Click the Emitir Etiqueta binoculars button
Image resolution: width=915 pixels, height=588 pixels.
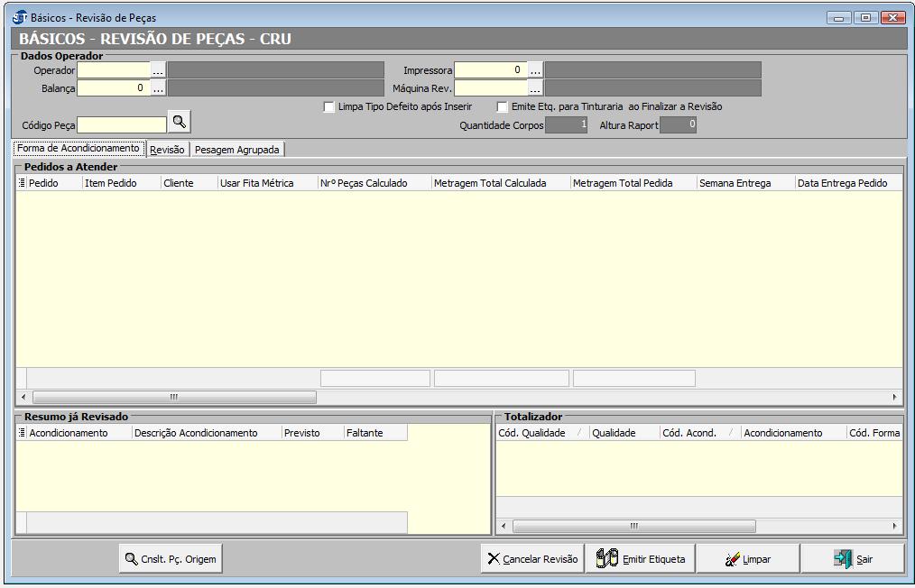[641, 559]
